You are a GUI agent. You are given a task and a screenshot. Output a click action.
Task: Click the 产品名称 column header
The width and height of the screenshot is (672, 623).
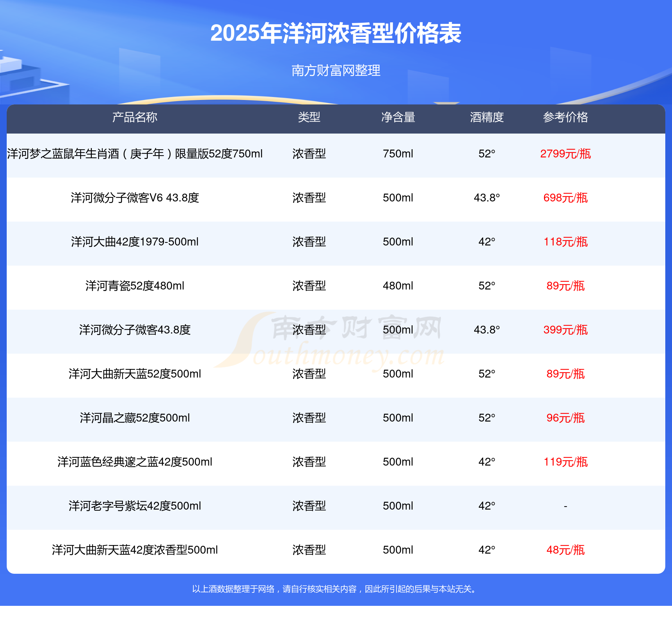point(135,117)
